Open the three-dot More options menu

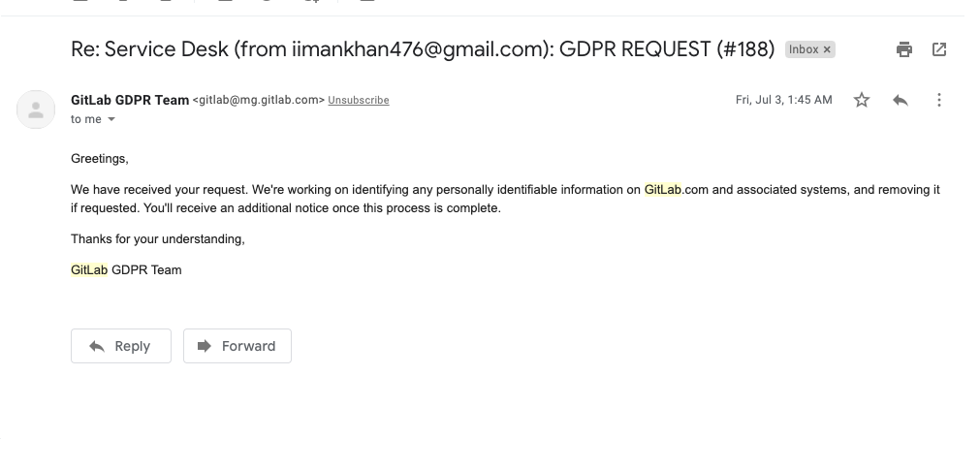pyautogui.click(x=938, y=100)
